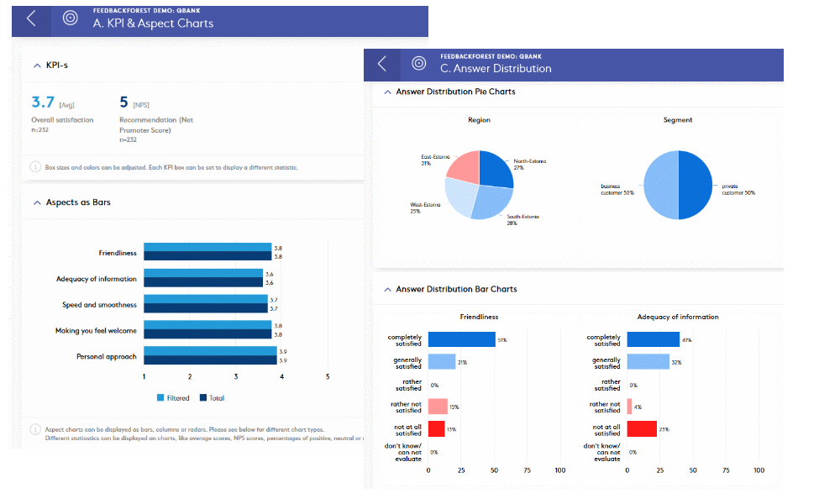Collapse Answer Distribution Bar Charts section

click(x=386, y=289)
